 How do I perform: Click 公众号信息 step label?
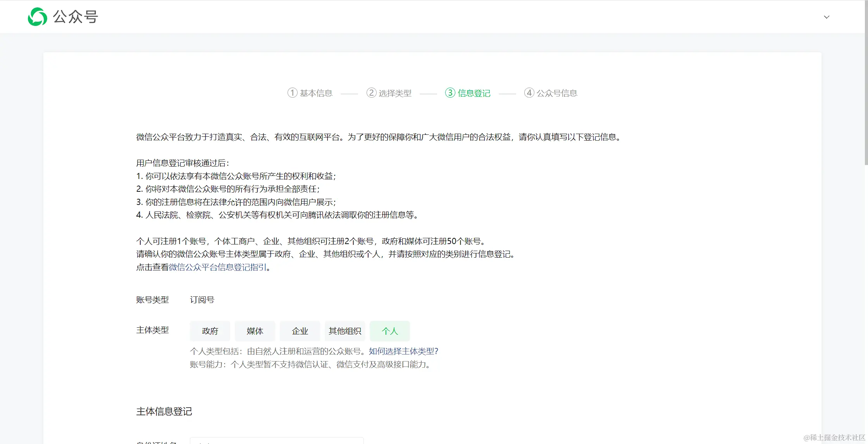557,93
